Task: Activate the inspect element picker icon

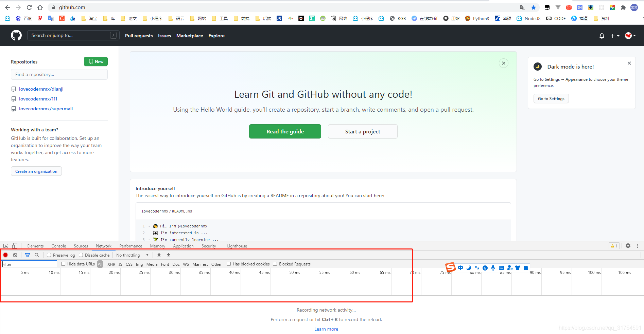Action: click(x=6, y=246)
